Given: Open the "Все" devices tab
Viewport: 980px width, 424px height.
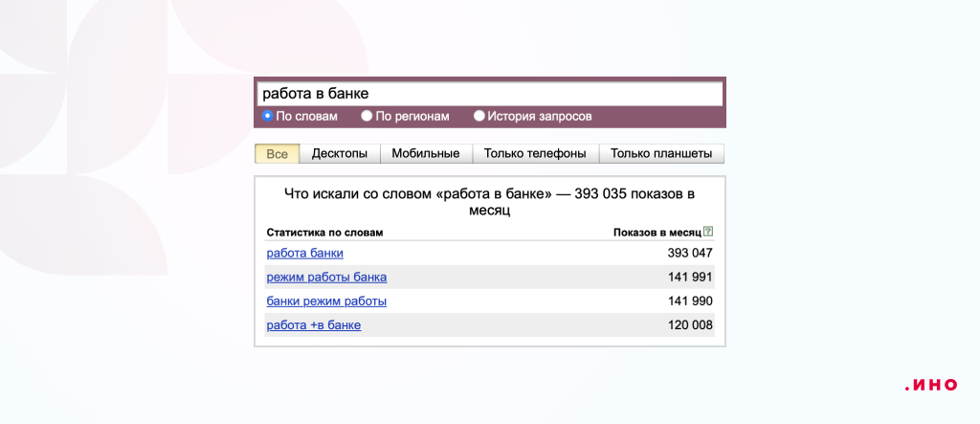Looking at the screenshot, I should coord(277,154).
